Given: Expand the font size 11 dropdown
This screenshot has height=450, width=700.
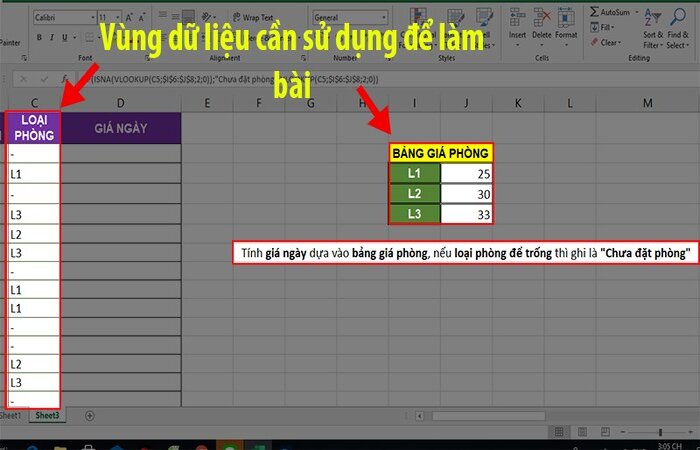Looking at the screenshot, I should (x=117, y=17).
